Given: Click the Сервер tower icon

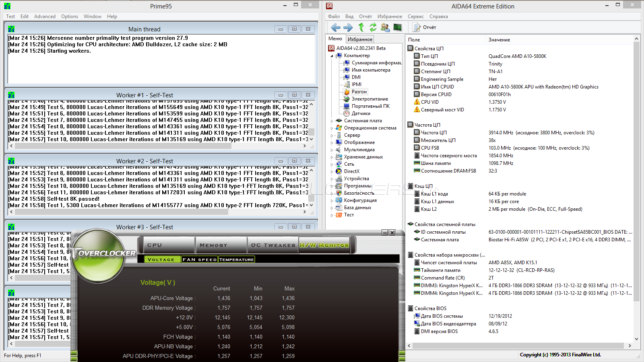Looking at the screenshot, I should [x=339, y=135].
